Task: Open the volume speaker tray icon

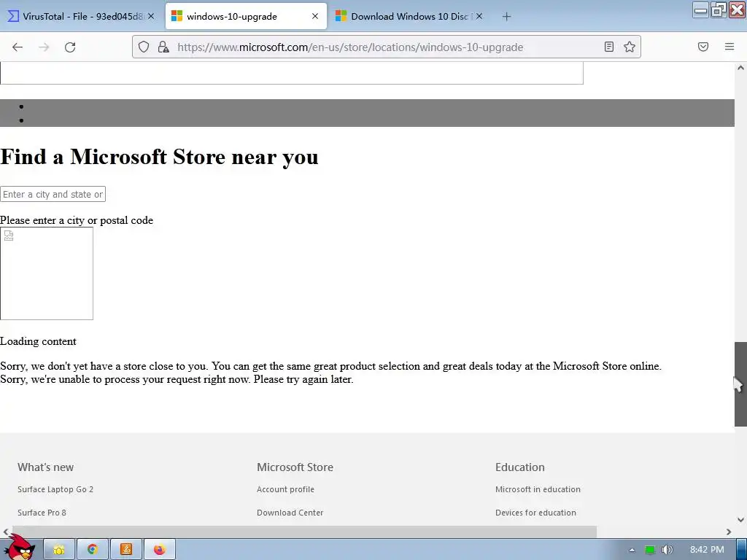Action: pos(667,550)
